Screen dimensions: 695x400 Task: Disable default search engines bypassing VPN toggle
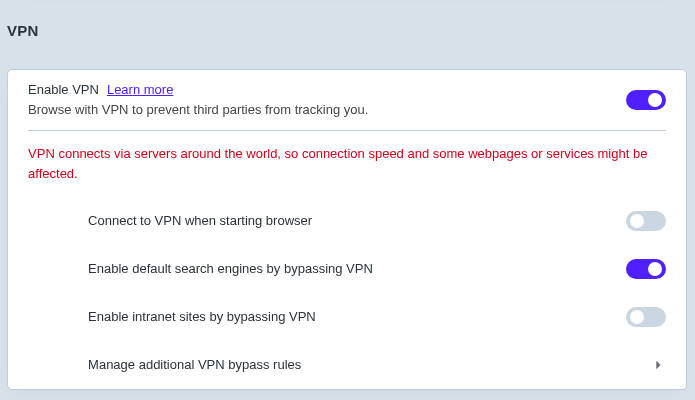click(x=645, y=269)
